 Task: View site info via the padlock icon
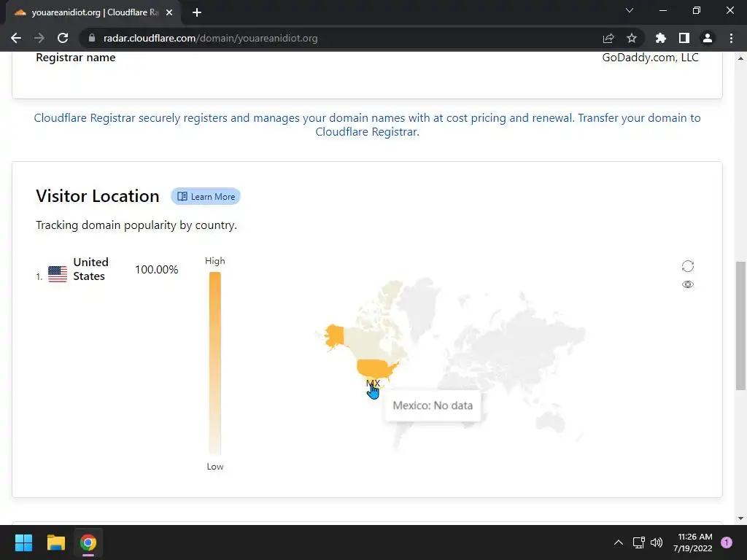tap(92, 38)
